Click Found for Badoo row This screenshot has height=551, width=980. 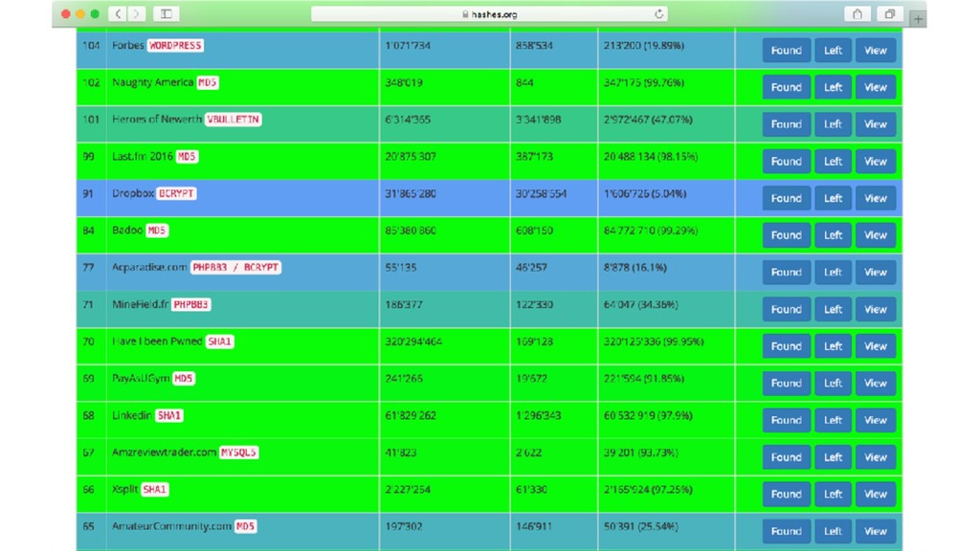coord(787,235)
